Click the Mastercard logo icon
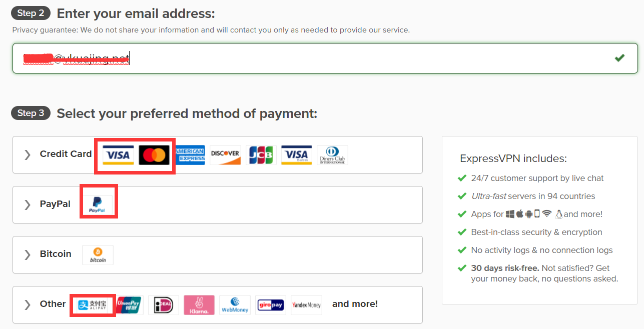 click(x=154, y=155)
